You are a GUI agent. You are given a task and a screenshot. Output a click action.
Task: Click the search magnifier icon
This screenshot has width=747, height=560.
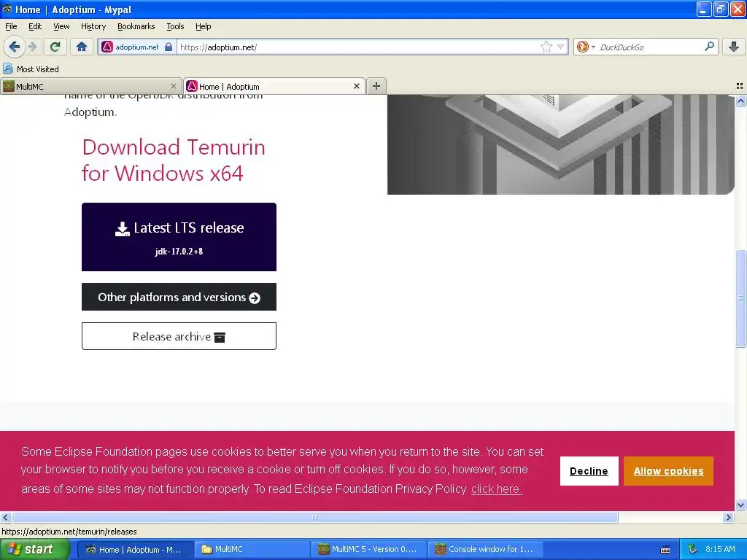709,46
